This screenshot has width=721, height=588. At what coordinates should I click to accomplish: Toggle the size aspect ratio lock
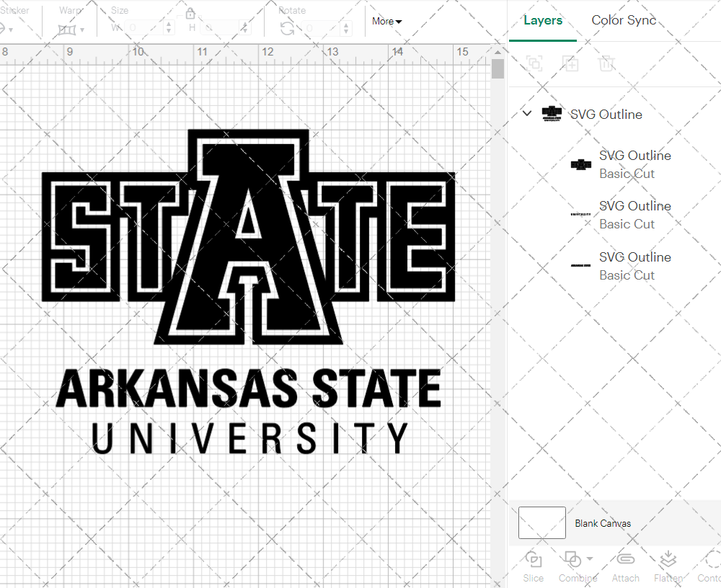coord(190,13)
